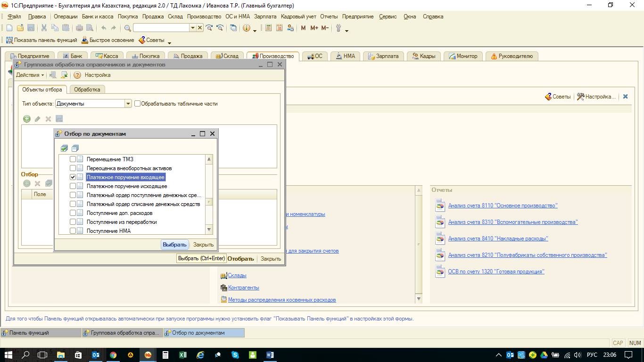Uncheck Платежное поручение входящее checkbox
Screen dimensions: 644x362
pyautogui.click(x=73, y=177)
